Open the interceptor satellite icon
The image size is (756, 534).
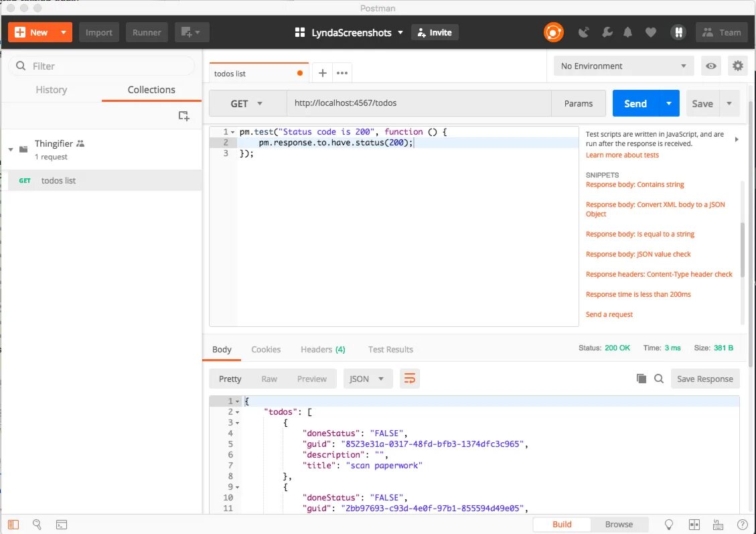pyautogui.click(x=584, y=32)
